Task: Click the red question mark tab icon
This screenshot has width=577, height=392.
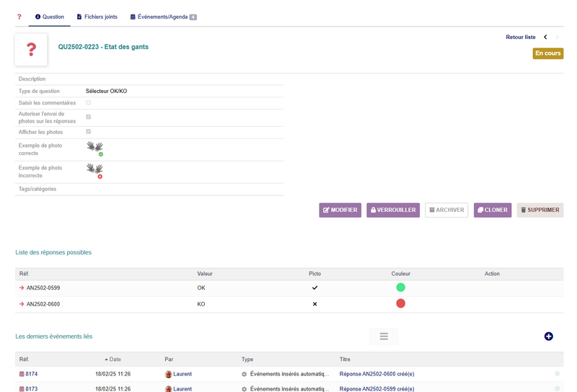Action: point(19,17)
